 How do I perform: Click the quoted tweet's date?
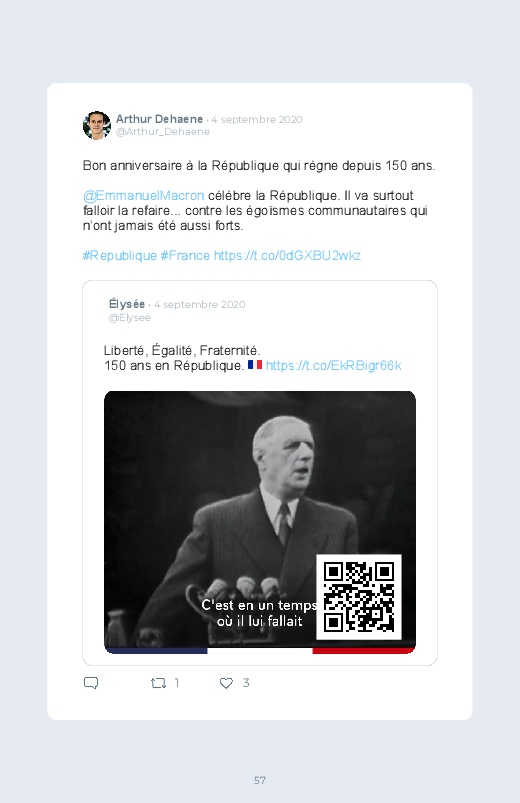point(200,304)
